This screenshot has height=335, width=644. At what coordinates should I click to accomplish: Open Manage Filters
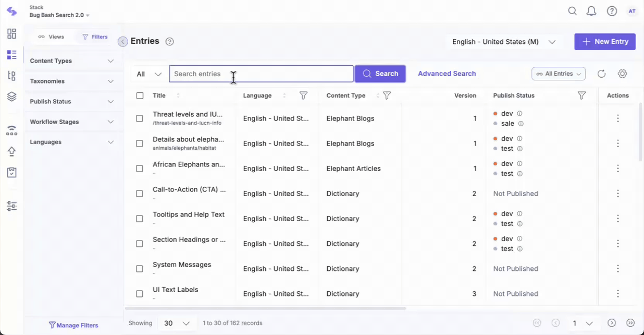coord(73,325)
